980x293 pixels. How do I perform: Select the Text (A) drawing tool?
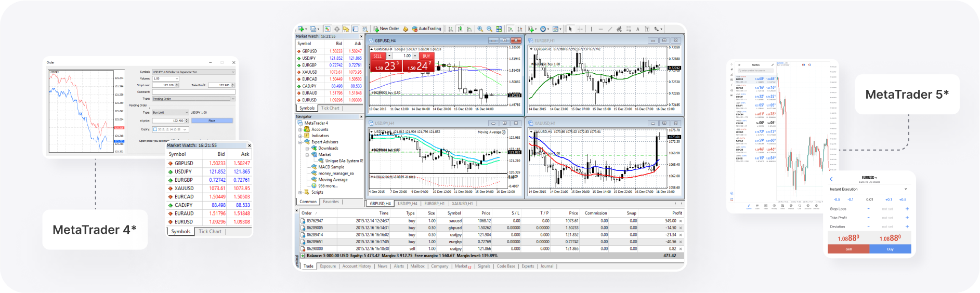tap(637, 29)
